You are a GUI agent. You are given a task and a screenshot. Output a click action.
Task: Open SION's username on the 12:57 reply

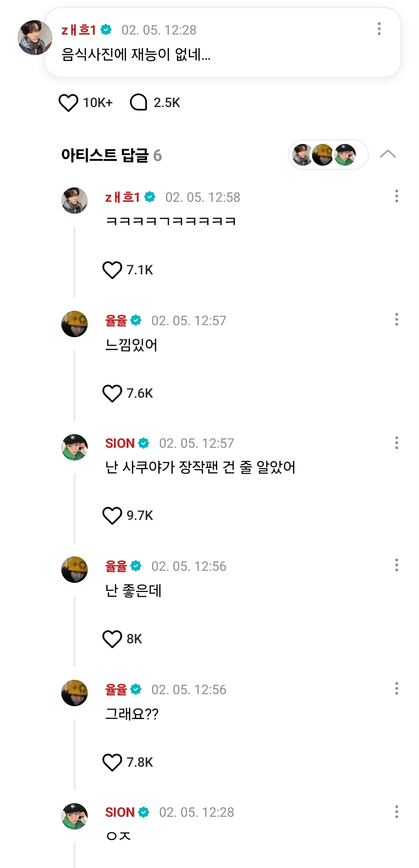point(120,443)
